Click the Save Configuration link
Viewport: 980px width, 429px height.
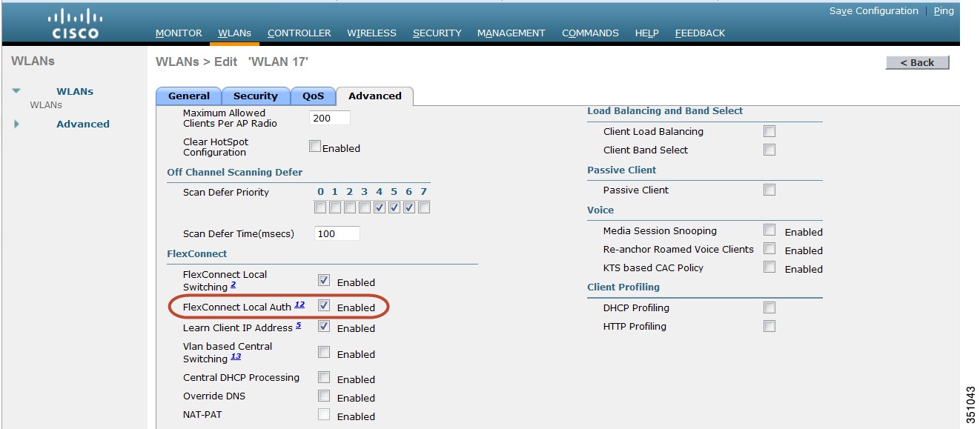tap(874, 11)
